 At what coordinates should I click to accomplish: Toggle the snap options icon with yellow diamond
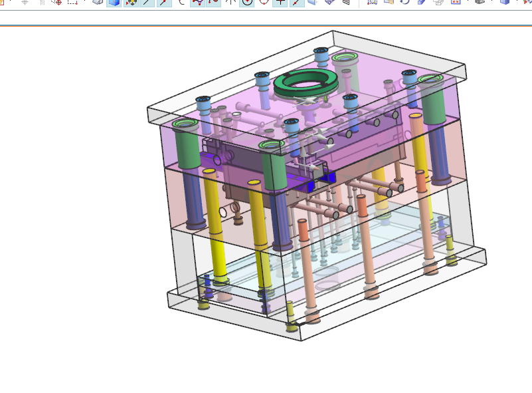point(131,3)
